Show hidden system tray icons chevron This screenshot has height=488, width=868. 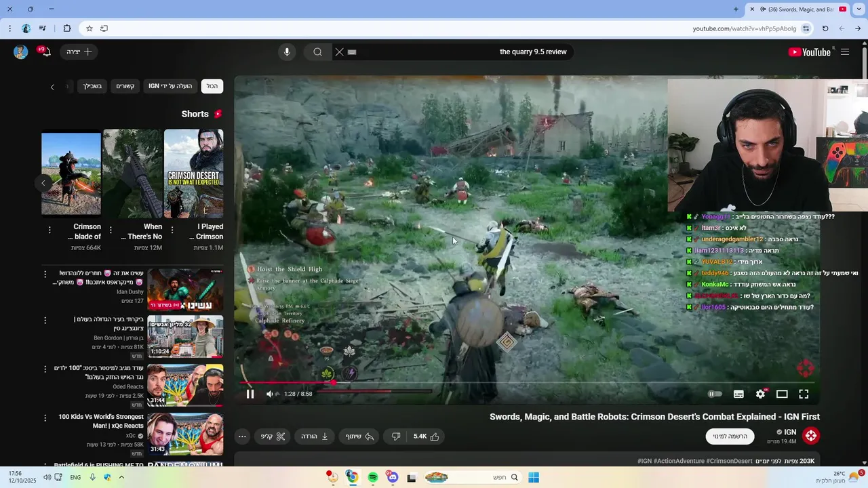[x=121, y=477]
